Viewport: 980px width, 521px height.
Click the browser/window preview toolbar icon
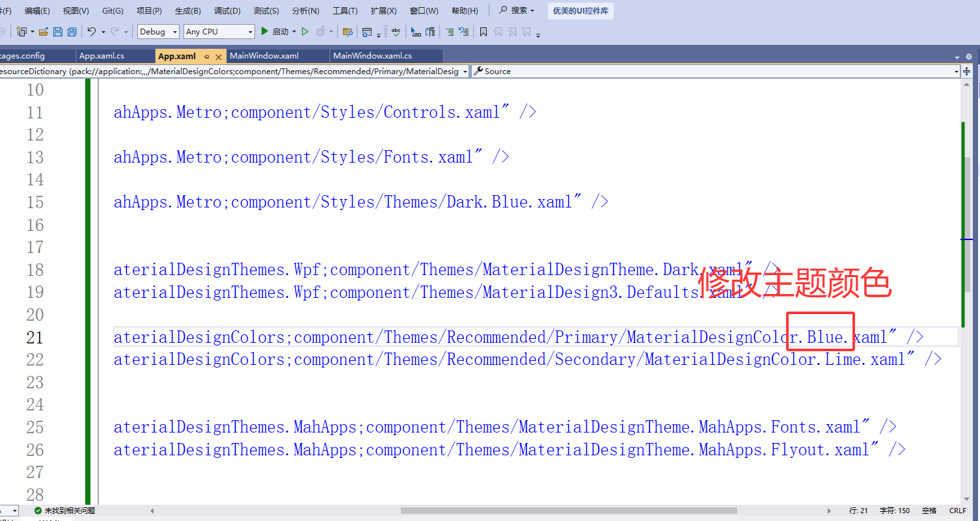[x=367, y=32]
